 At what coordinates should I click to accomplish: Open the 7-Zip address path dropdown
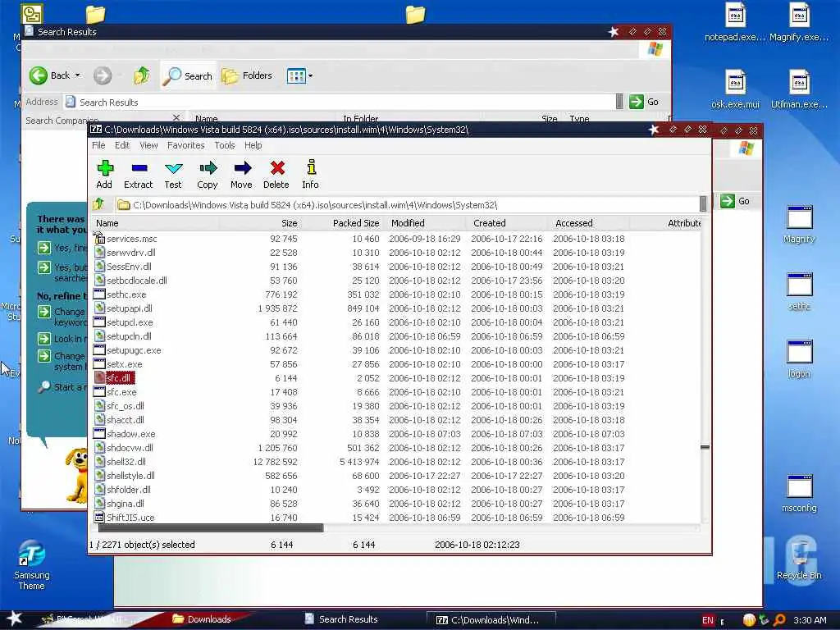click(703, 204)
